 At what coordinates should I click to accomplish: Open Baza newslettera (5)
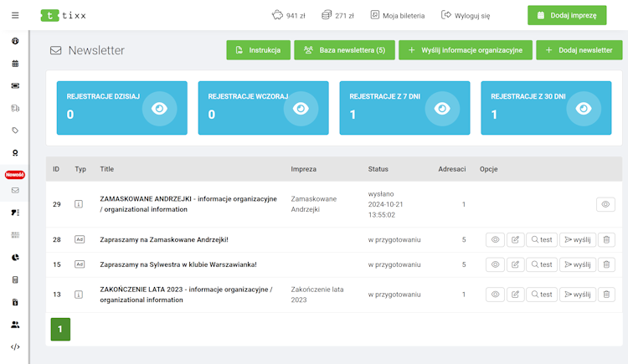click(x=344, y=50)
